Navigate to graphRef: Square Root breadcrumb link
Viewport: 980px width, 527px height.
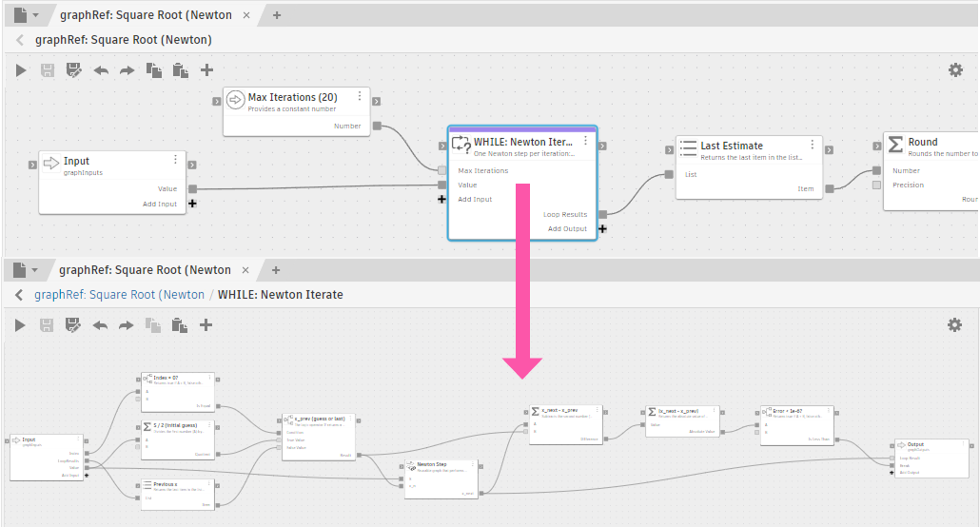coord(119,295)
